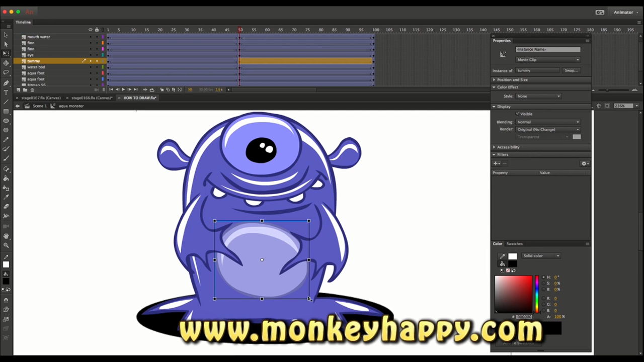Screen dimensions: 644x362
Task: Select the Zoom magnifier tool
Action: click(x=6, y=245)
